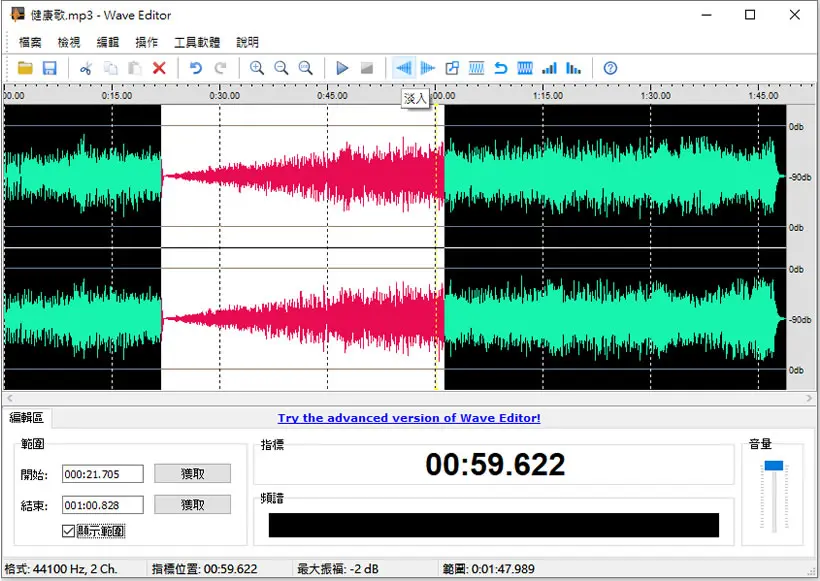
Task: Apply the fade-in effect icon
Action: [x=404, y=68]
